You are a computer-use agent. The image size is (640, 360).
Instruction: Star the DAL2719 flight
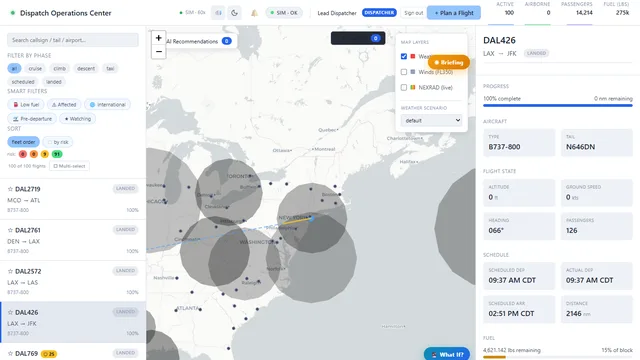(11, 189)
